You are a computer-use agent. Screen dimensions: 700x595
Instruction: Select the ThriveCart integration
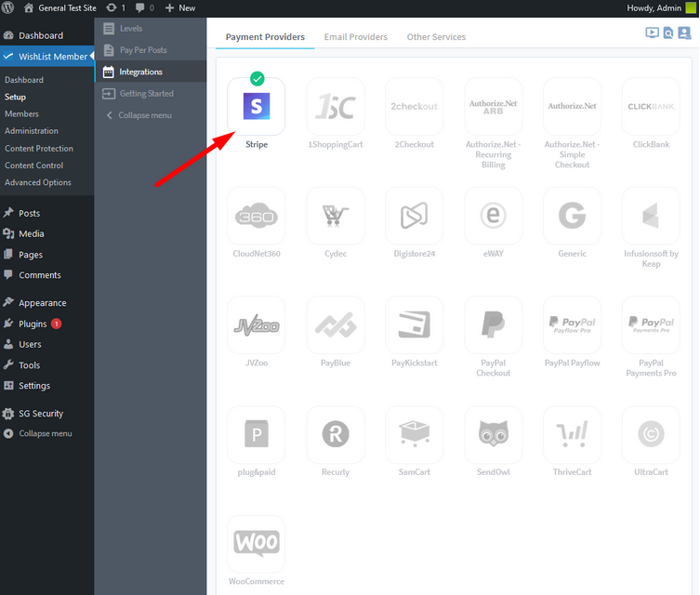[573, 435]
